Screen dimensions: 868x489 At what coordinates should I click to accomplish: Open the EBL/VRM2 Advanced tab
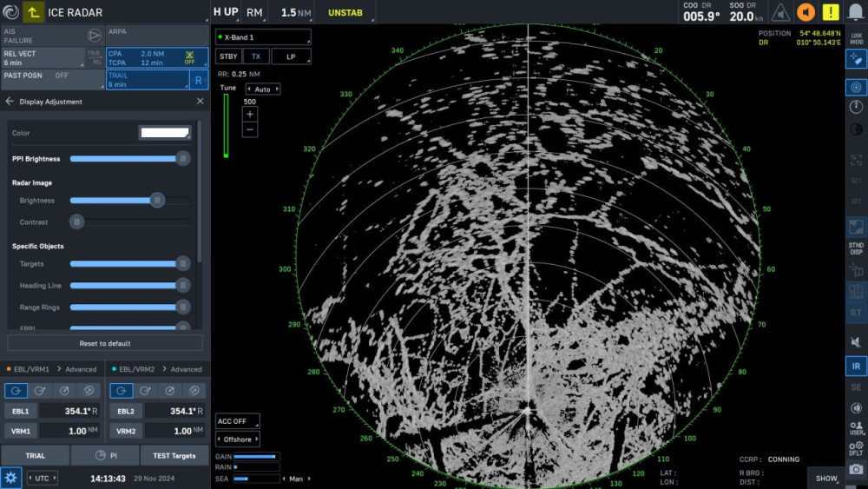coord(186,369)
